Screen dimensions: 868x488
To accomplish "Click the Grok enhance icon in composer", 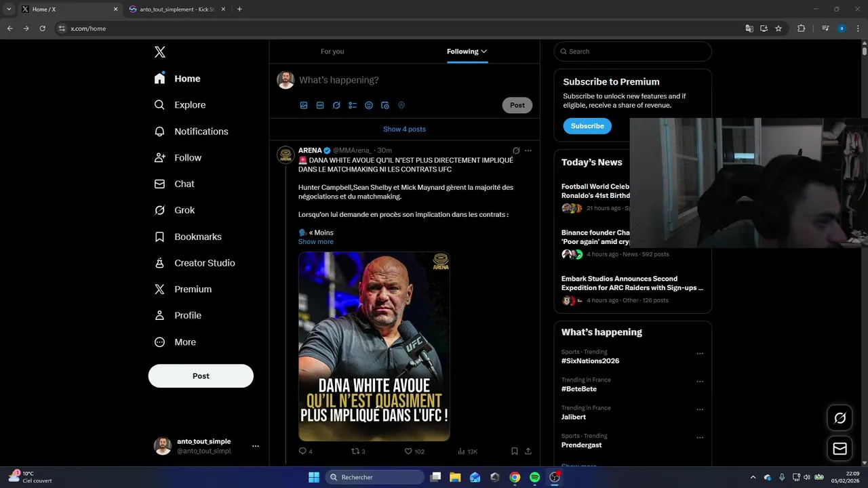I will 336,105.
